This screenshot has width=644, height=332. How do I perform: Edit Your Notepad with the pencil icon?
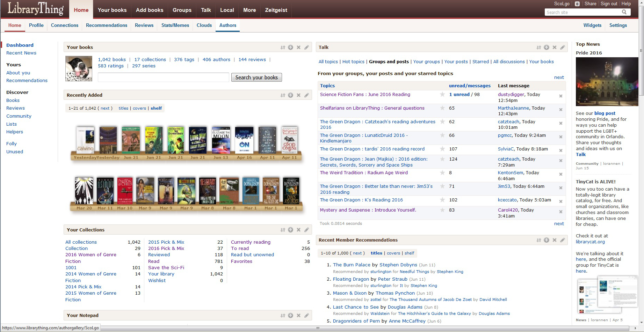click(306, 316)
